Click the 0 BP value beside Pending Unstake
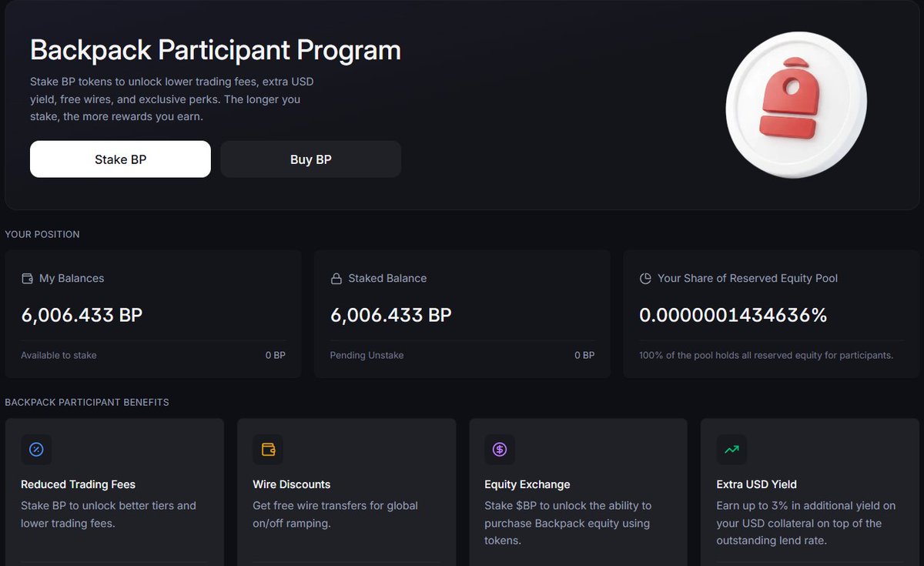Image resolution: width=924 pixels, height=566 pixels. [x=584, y=356]
